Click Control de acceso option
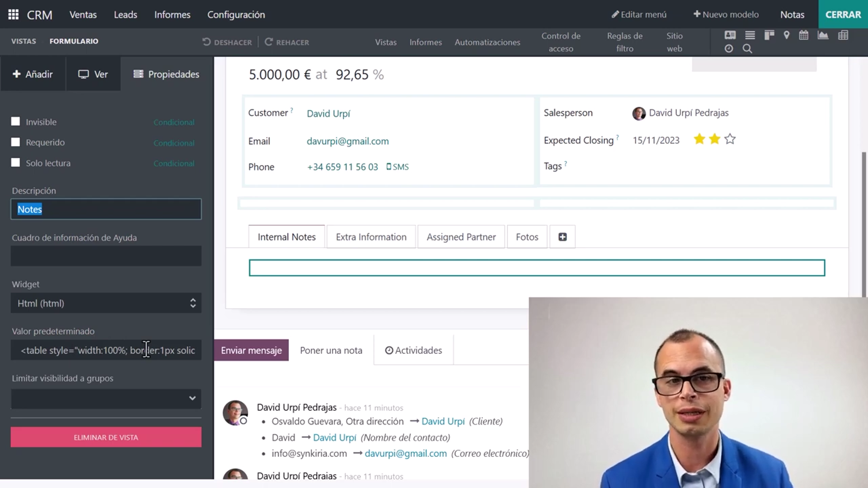 pos(561,42)
